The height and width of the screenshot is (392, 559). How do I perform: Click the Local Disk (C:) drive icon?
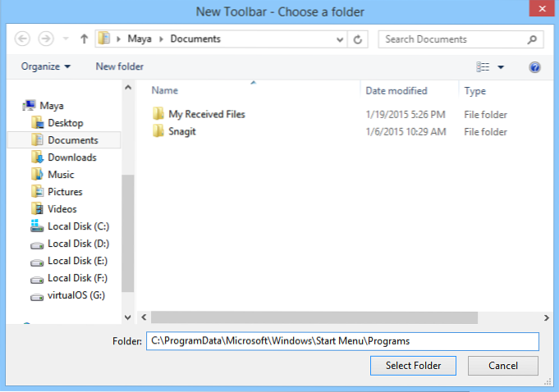tap(37, 226)
